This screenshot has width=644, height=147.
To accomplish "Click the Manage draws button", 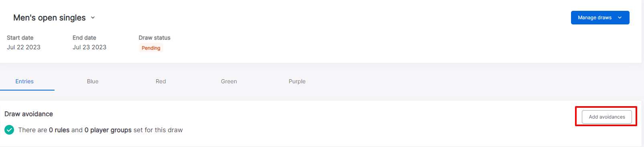I will click(x=600, y=18).
